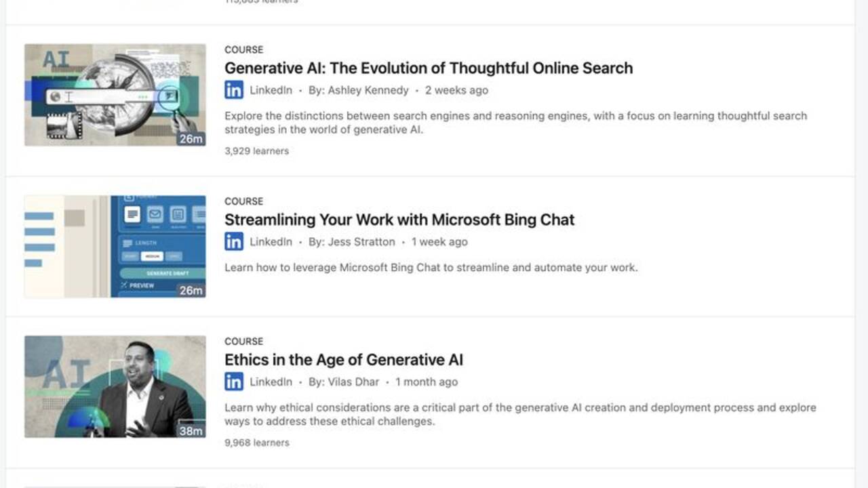Click thumbnail of Microsoft Bing Chat course
The height and width of the screenshot is (488, 868).
click(x=115, y=247)
